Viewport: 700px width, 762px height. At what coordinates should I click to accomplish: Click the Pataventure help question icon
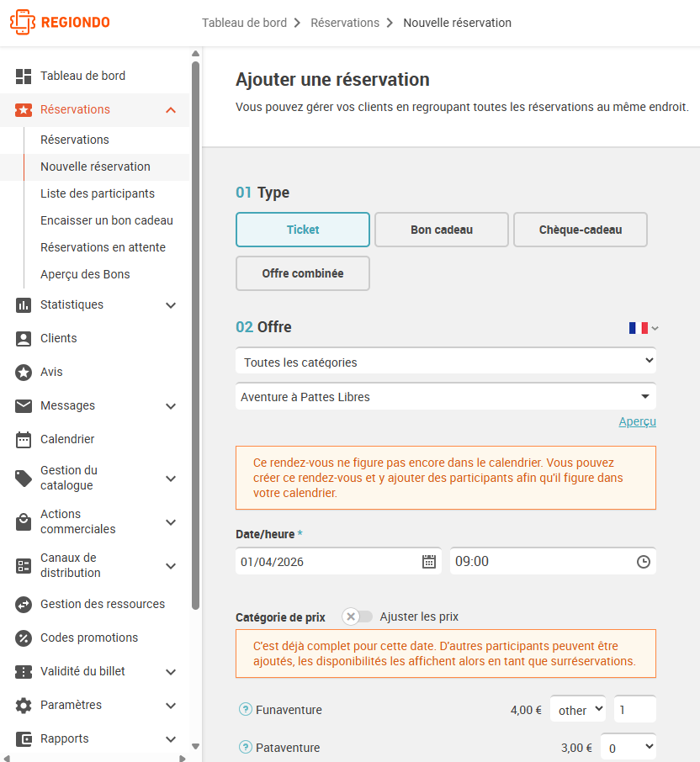point(246,747)
